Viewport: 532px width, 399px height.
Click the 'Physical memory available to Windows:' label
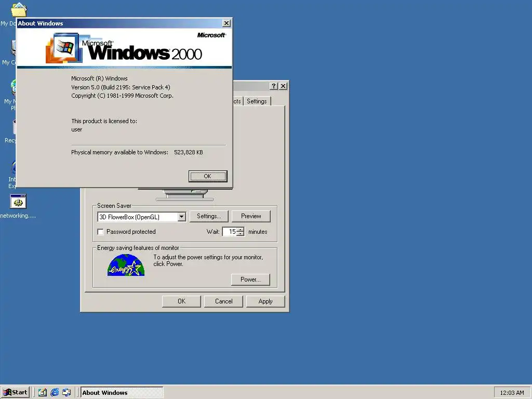click(120, 152)
